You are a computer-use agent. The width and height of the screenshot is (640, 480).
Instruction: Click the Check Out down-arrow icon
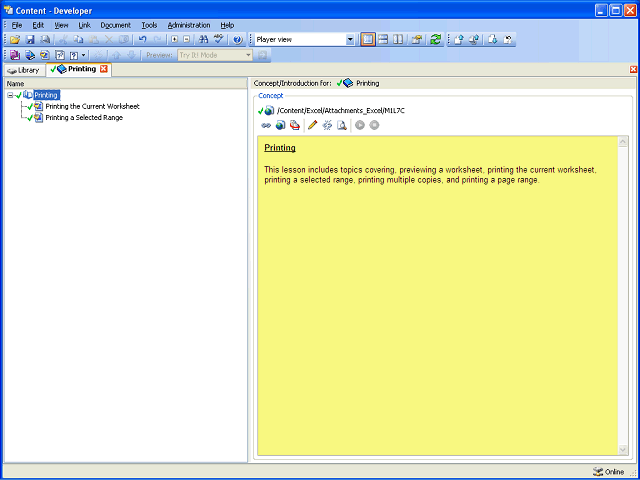(x=493, y=40)
